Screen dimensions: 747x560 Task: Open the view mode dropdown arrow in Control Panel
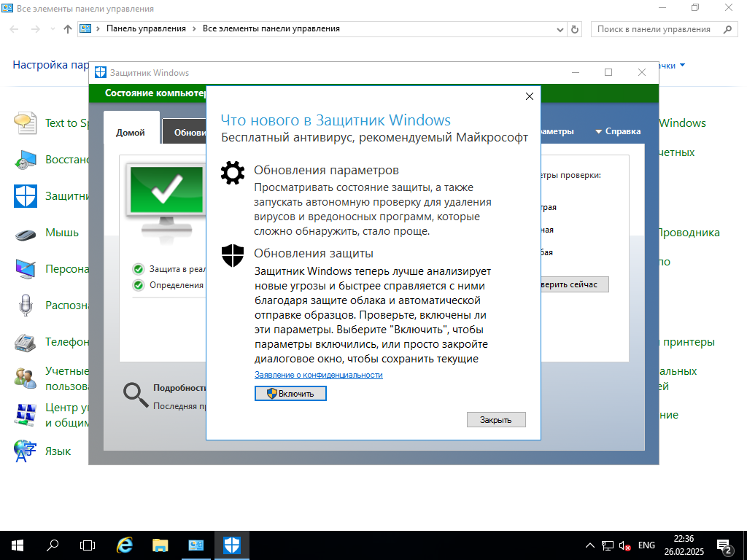click(682, 65)
